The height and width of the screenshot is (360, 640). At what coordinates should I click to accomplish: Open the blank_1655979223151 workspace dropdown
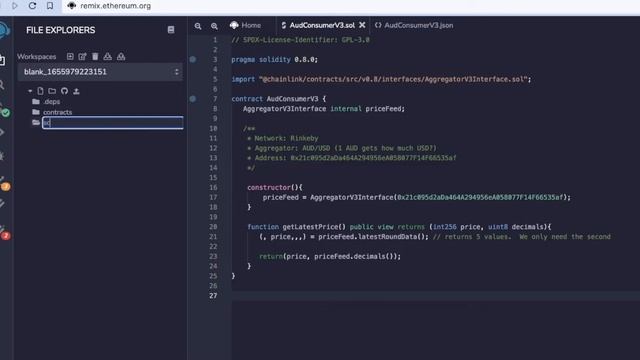click(100, 72)
